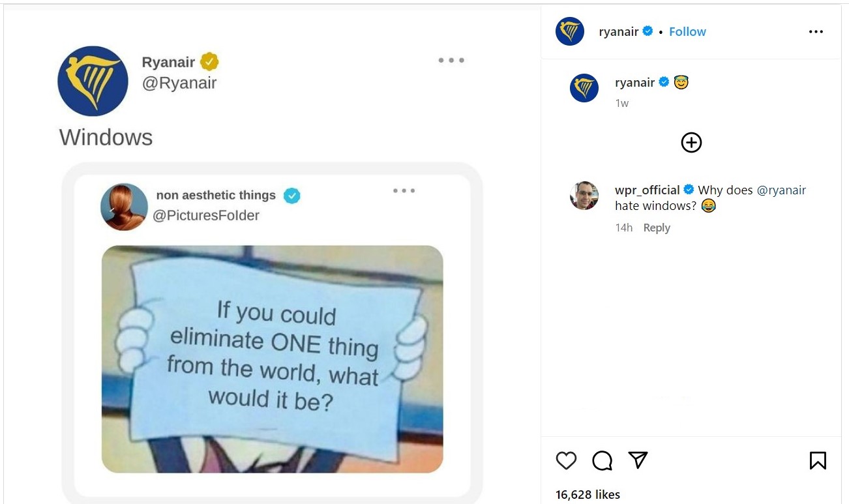Share post with paper plane icon
849x504 pixels.
click(638, 460)
